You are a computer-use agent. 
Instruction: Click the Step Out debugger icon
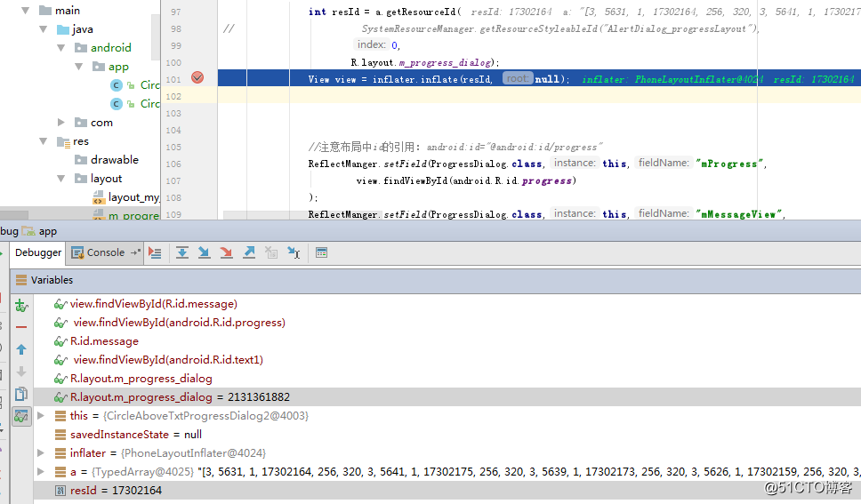click(249, 252)
